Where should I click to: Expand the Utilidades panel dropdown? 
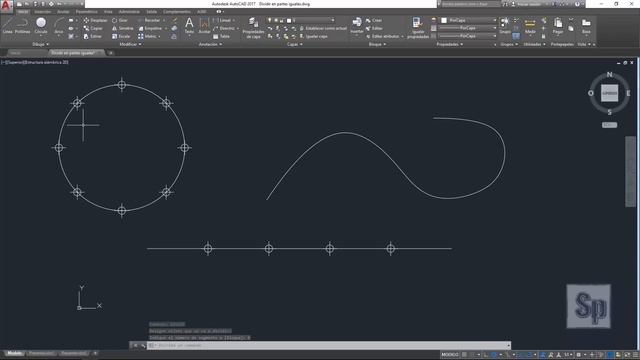[535, 44]
